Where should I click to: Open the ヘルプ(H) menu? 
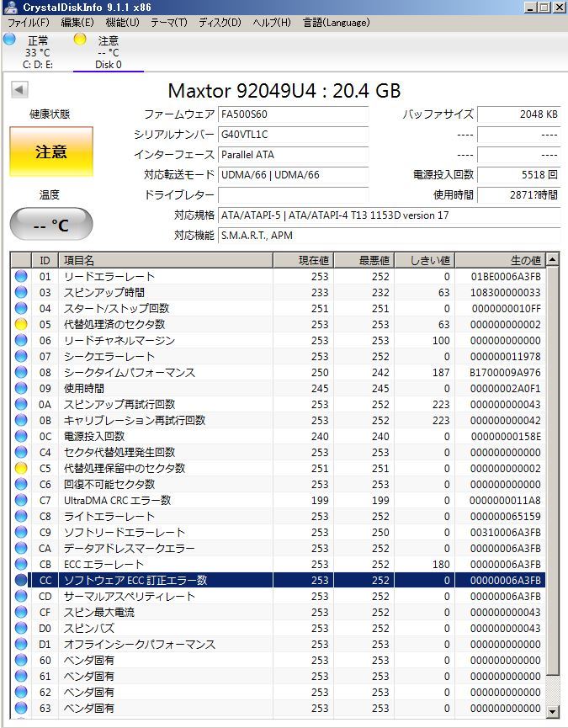point(272,22)
